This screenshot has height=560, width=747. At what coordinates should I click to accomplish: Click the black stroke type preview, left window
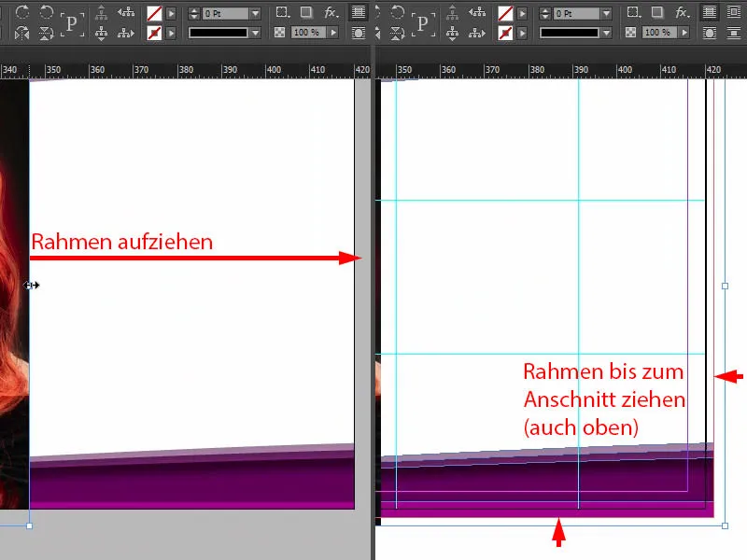pos(218,33)
